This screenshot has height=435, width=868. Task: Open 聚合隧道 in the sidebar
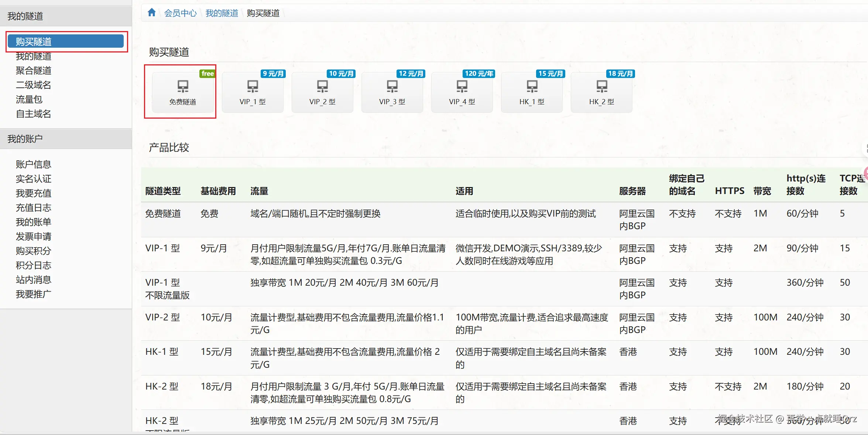[34, 71]
